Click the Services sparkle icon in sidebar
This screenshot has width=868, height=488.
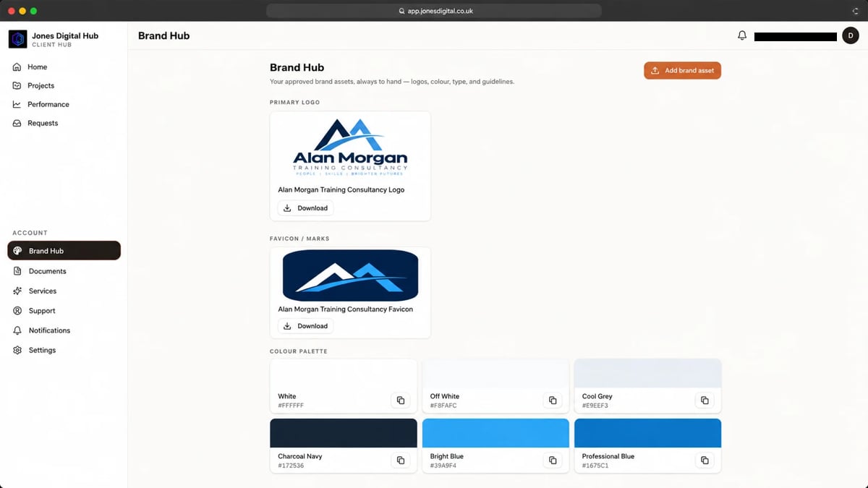click(x=18, y=291)
